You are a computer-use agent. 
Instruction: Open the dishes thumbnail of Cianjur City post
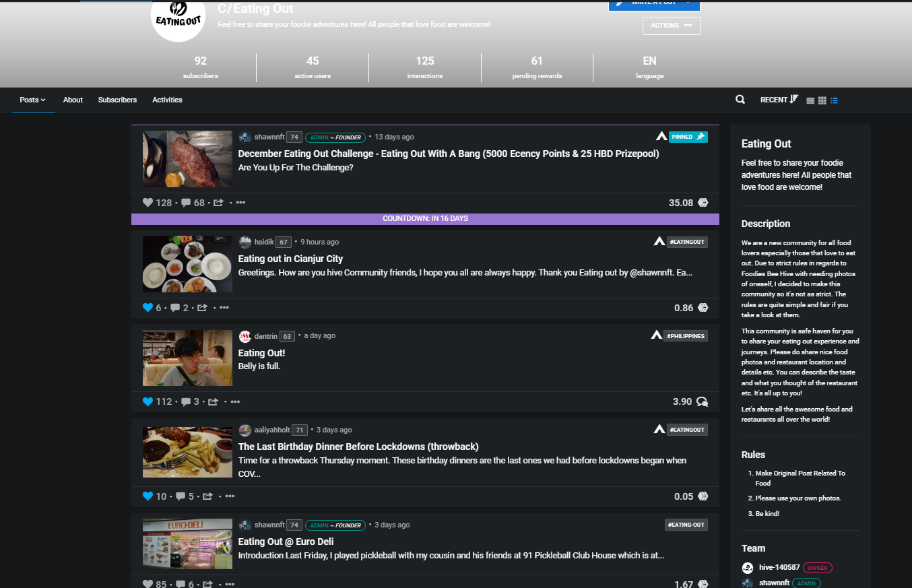coord(187,264)
